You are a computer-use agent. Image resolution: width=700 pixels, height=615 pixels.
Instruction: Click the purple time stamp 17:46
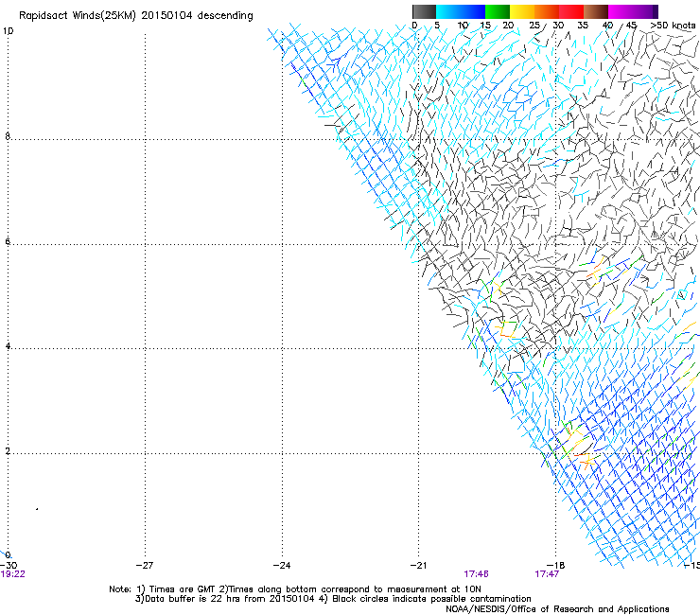(476, 574)
